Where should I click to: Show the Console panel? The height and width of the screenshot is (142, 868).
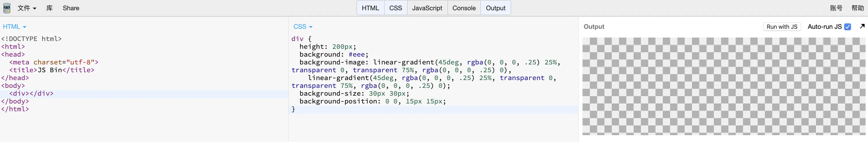[464, 8]
